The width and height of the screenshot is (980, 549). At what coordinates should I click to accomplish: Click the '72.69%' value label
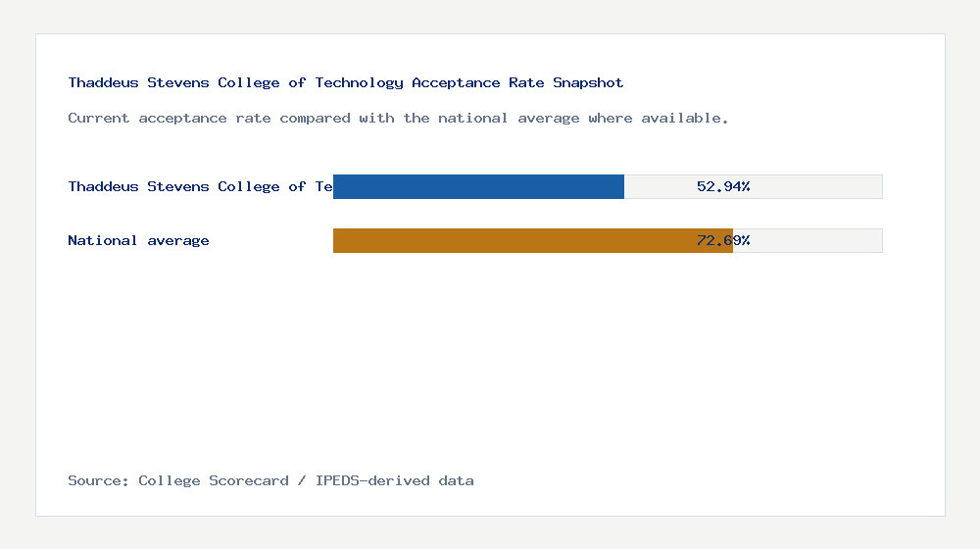pos(723,240)
